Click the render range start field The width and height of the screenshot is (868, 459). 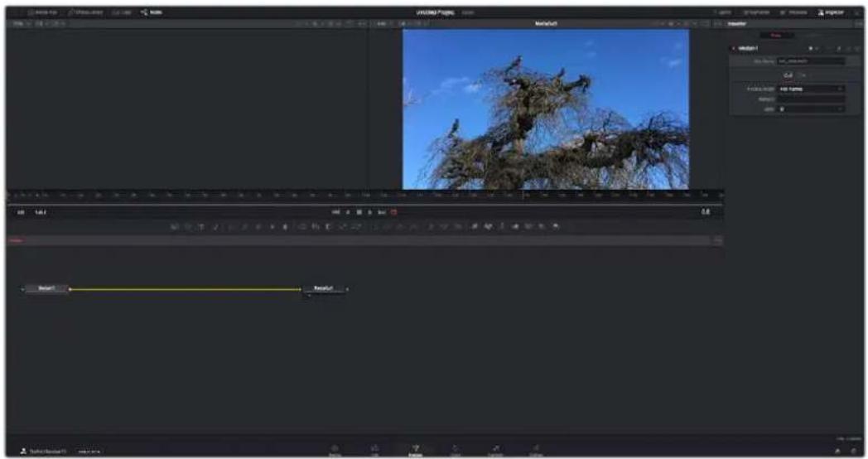[x=21, y=212]
